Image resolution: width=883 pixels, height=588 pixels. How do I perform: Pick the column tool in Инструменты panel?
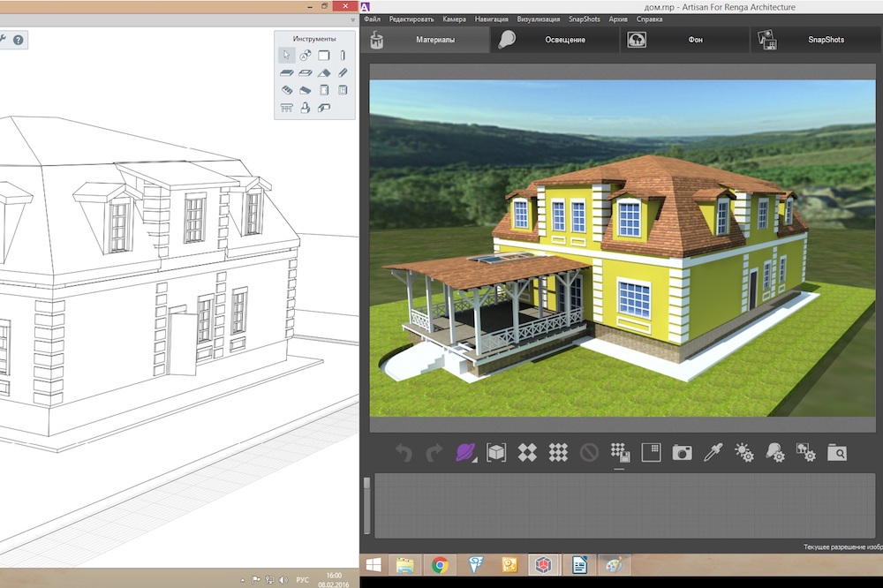343,55
